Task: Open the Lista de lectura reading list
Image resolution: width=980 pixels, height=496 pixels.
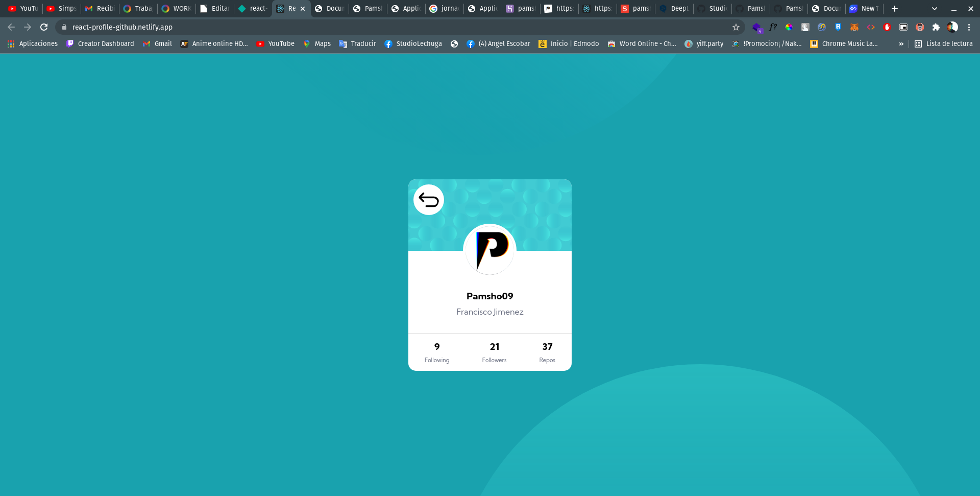Action: (x=944, y=44)
